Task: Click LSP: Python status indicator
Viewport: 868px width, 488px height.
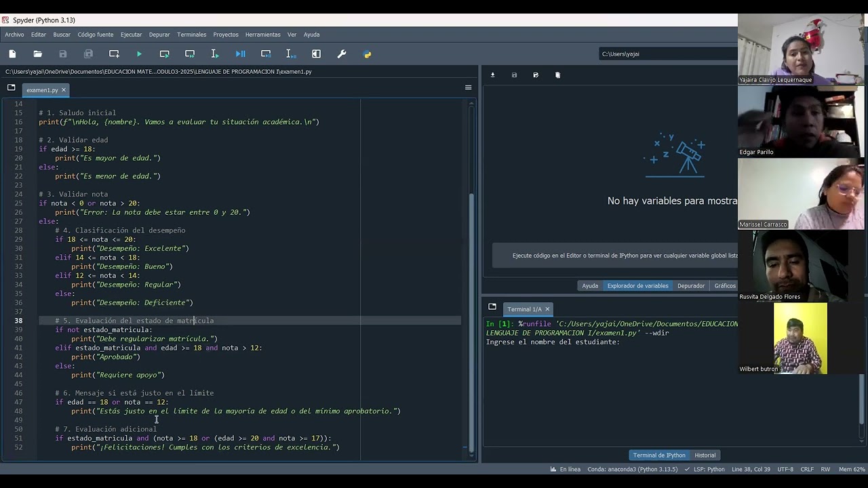Action: coord(705,469)
